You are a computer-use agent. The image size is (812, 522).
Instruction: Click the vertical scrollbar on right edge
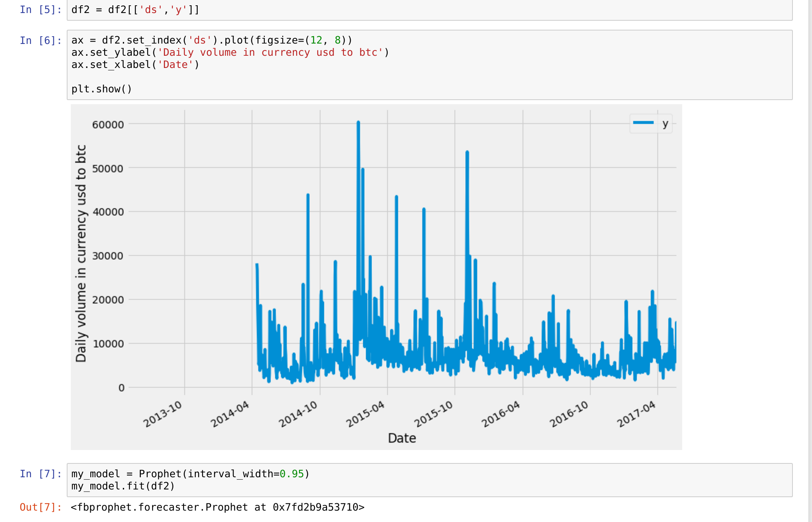(810, 260)
